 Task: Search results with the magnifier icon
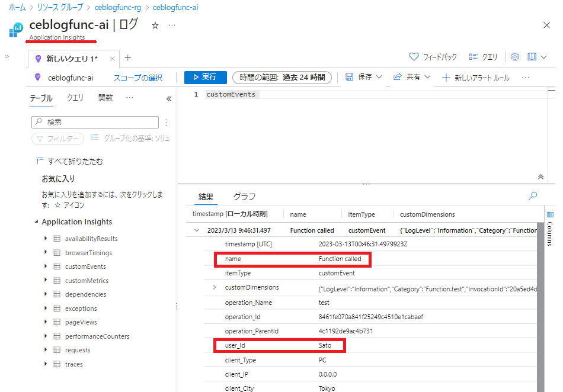pos(533,196)
